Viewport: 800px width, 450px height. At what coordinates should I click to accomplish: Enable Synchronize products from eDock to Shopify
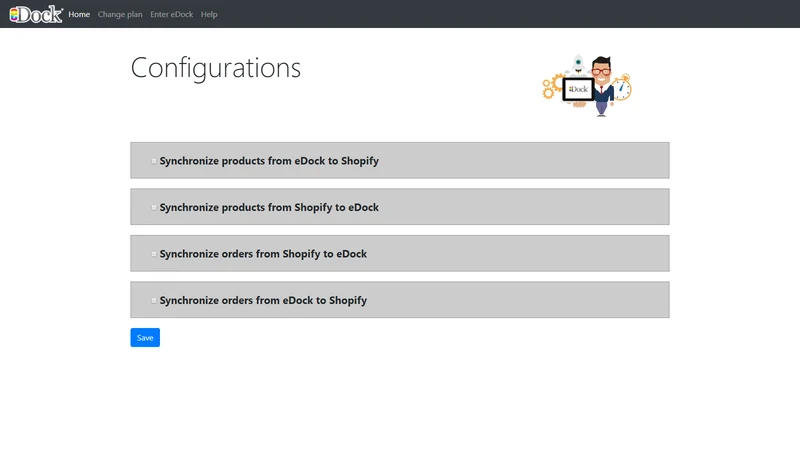click(x=154, y=161)
